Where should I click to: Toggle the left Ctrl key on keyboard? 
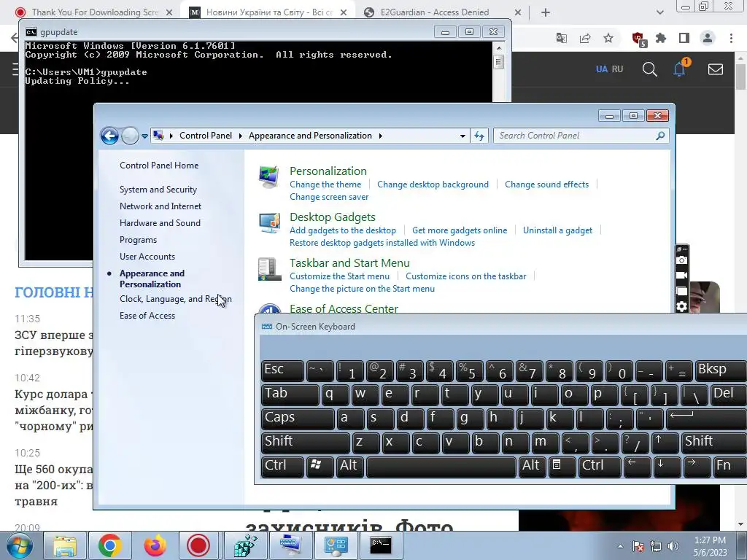click(282, 466)
